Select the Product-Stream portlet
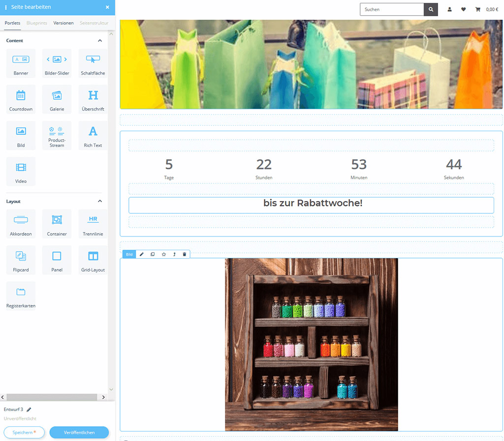Viewport: 504px width, 441px height. click(x=57, y=136)
